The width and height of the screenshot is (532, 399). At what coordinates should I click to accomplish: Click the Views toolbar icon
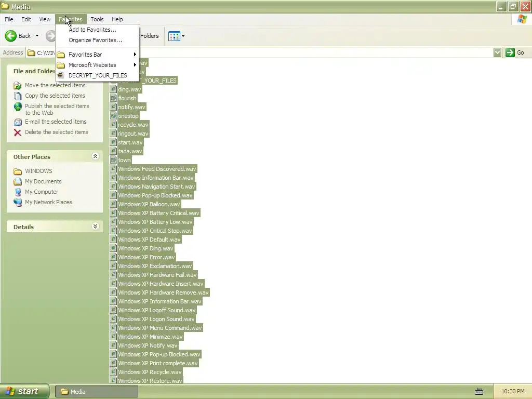[175, 36]
